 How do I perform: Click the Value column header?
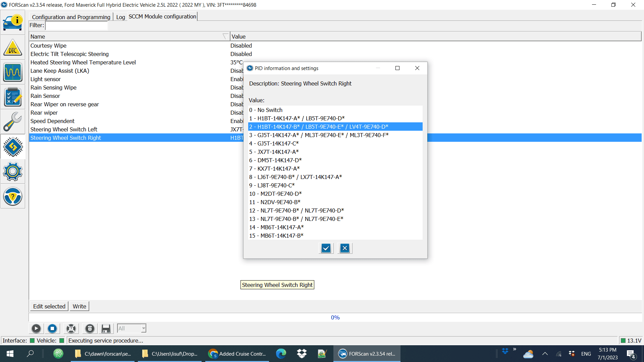(436, 37)
